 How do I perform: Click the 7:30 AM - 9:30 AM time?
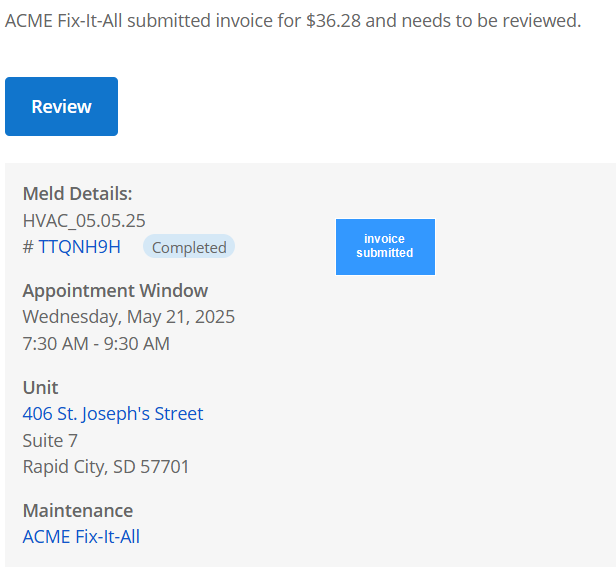[x=96, y=344]
